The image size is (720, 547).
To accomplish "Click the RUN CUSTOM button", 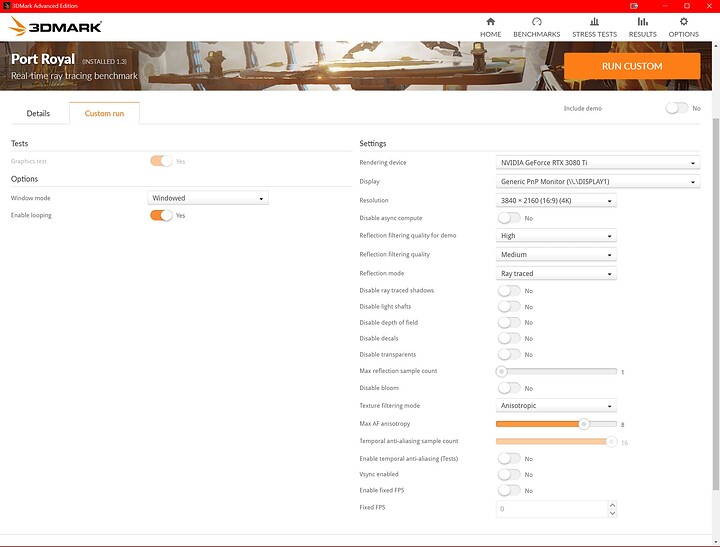I will pyautogui.click(x=632, y=66).
